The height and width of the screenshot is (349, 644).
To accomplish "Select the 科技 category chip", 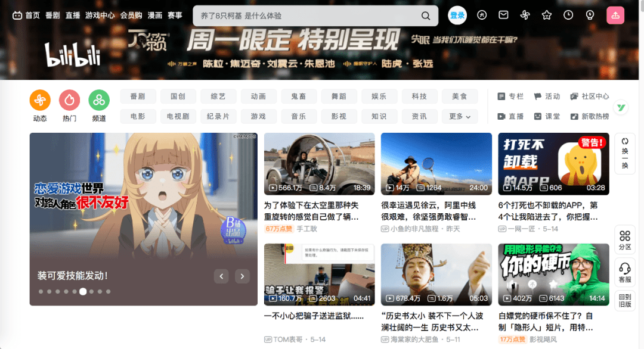I will click(419, 96).
